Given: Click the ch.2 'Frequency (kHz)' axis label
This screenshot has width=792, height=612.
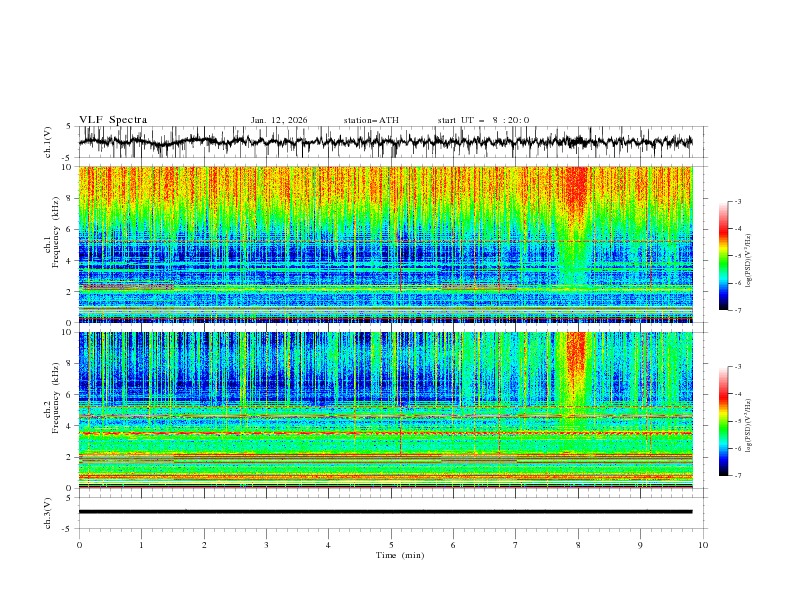Looking at the screenshot, I should click(x=56, y=397).
